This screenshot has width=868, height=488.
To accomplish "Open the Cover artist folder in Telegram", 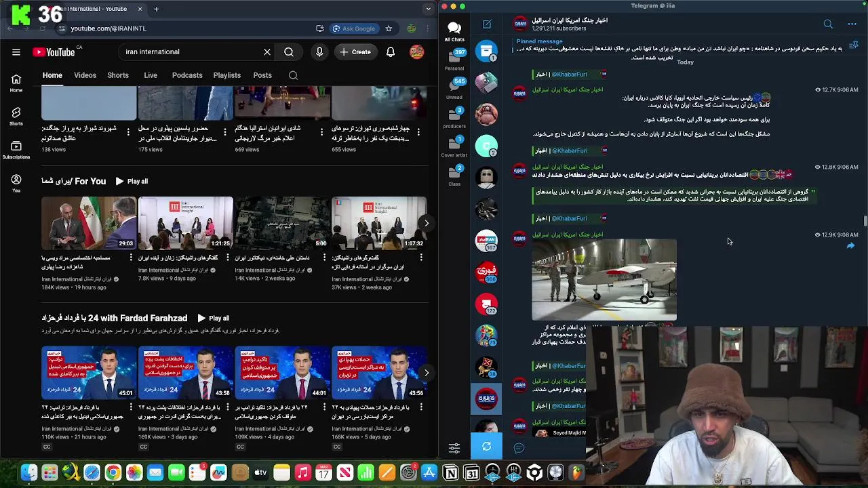I will click(x=454, y=146).
